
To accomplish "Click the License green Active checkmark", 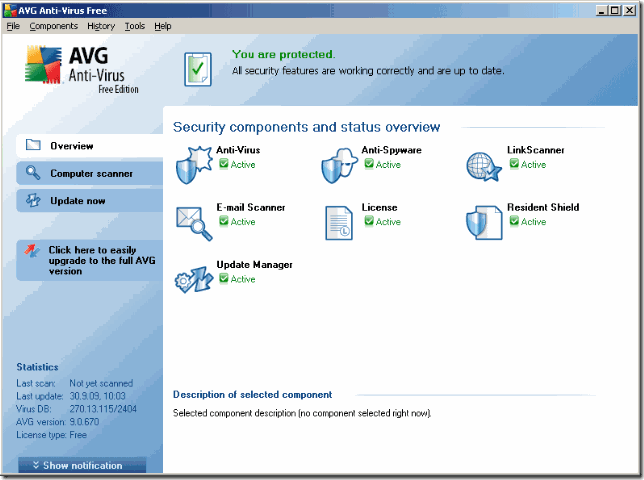I will [369, 221].
